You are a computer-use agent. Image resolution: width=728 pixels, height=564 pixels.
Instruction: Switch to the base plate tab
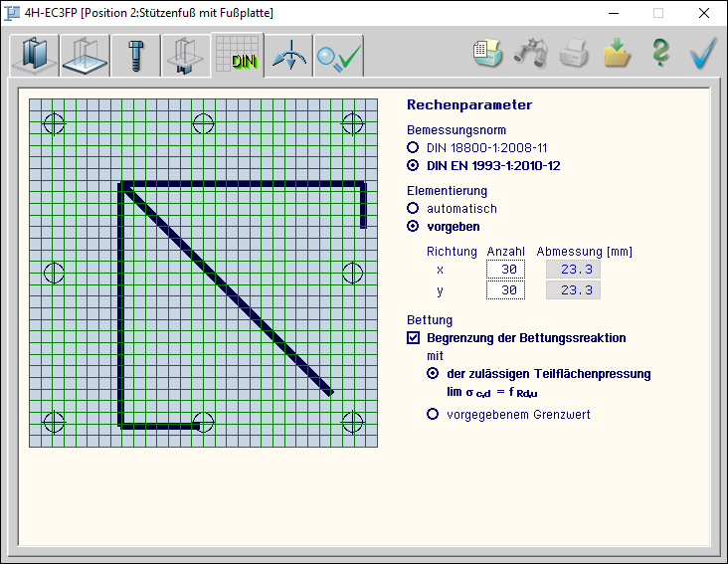85,57
